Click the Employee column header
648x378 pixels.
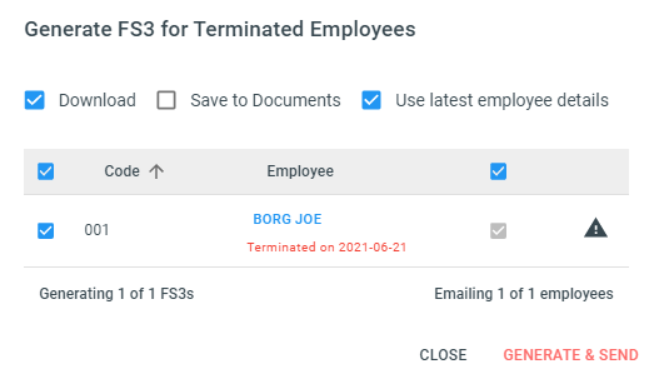(x=300, y=171)
